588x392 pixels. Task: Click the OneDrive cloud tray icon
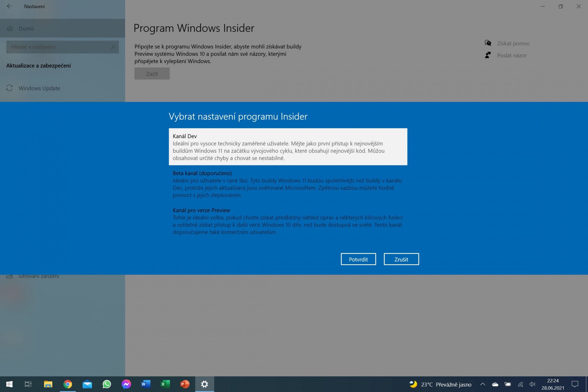(495, 384)
